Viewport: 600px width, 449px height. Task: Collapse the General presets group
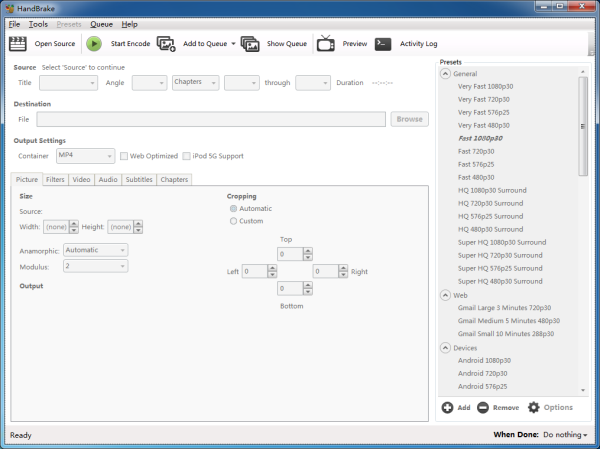(445, 74)
